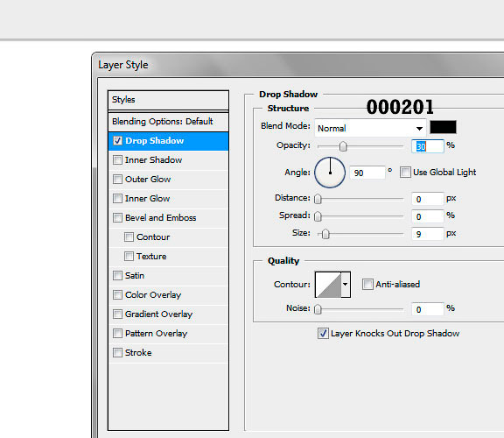
Task: Click the Angle value field
Action: pos(367,173)
